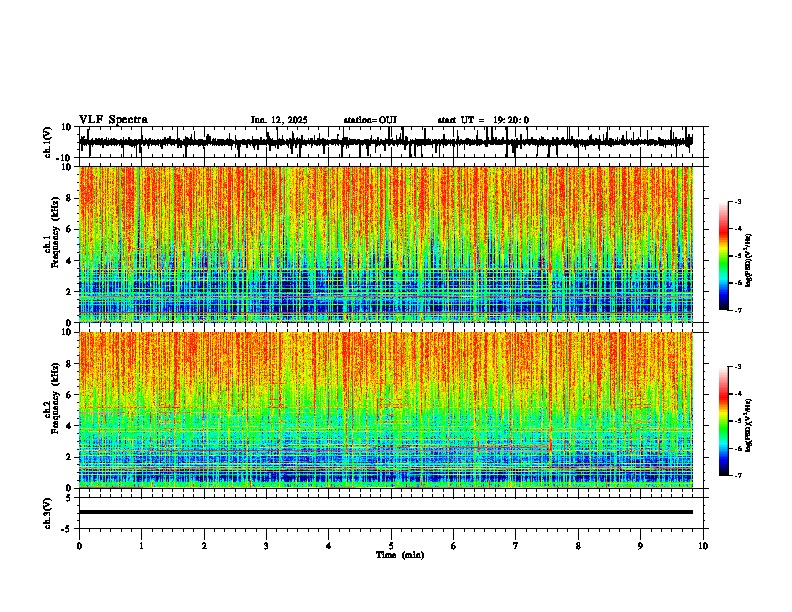Click the "-3" label on ch.2 colorbar

click(737, 367)
